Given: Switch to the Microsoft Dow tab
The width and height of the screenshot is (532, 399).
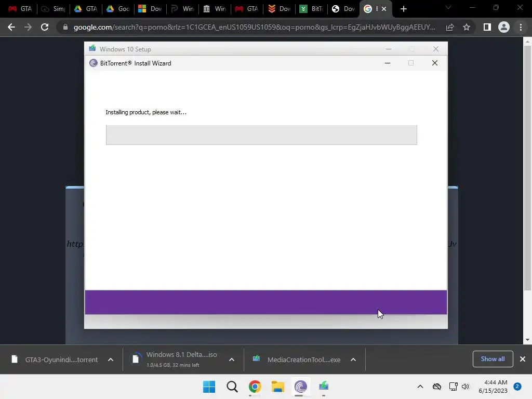Looking at the screenshot, I should click(150, 9).
